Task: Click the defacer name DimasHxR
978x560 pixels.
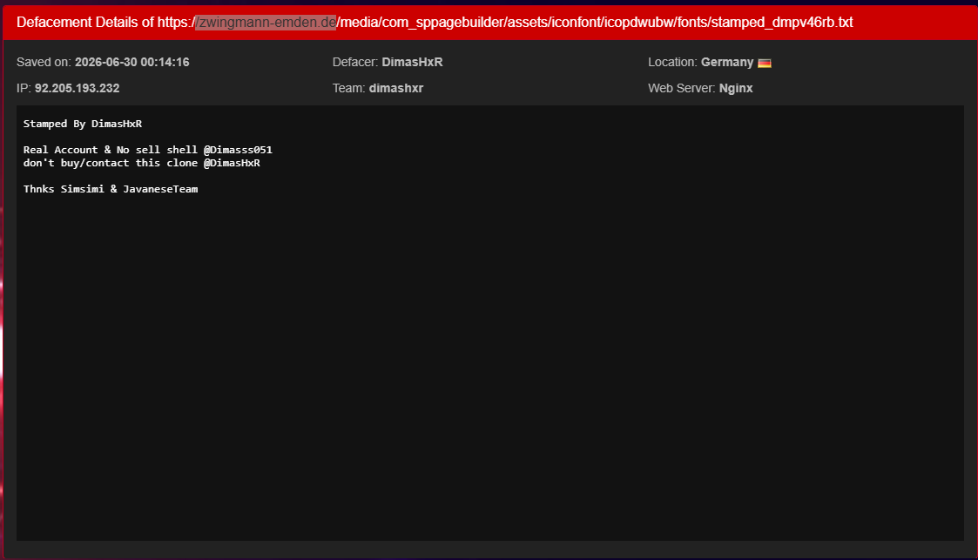Action: (412, 63)
